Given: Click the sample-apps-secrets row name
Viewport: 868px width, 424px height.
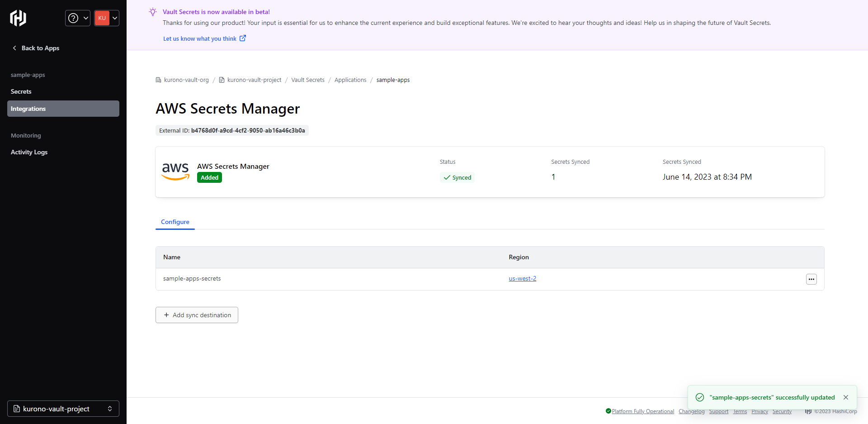Looking at the screenshot, I should (x=192, y=279).
